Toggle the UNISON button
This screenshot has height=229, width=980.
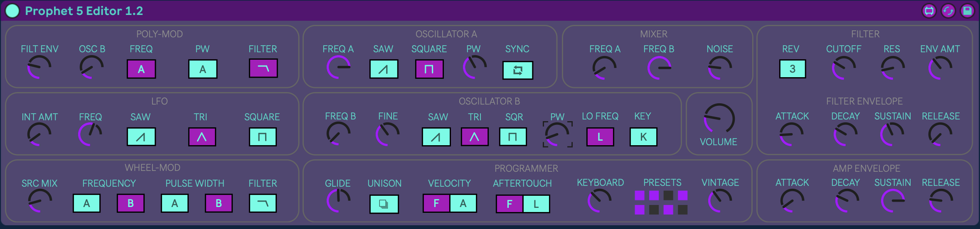pyautogui.click(x=384, y=204)
